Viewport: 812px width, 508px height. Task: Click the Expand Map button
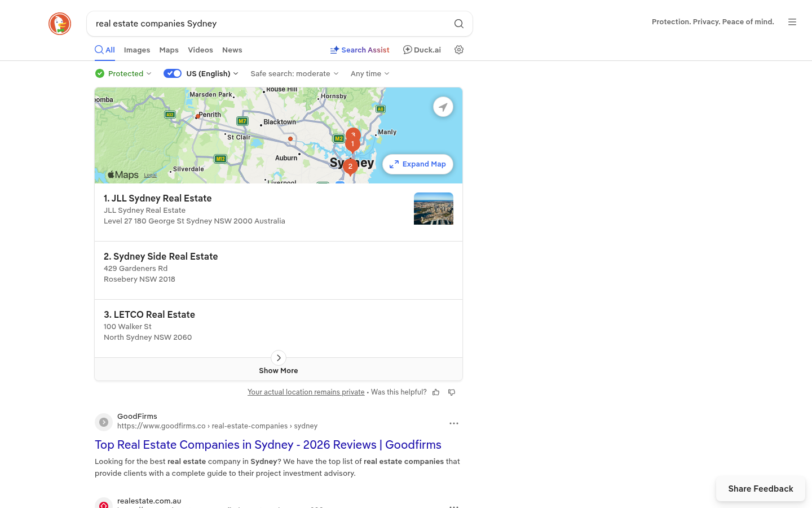[x=418, y=164]
